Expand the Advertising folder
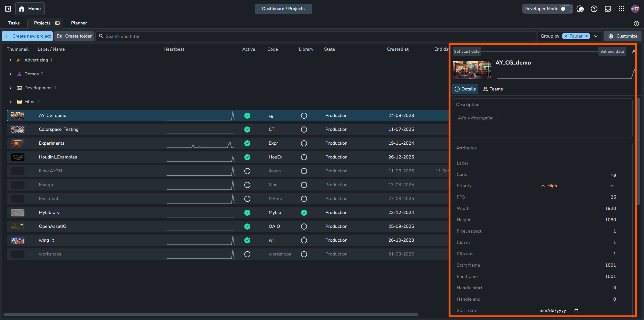The image size is (644, 320). pos(10,60)
